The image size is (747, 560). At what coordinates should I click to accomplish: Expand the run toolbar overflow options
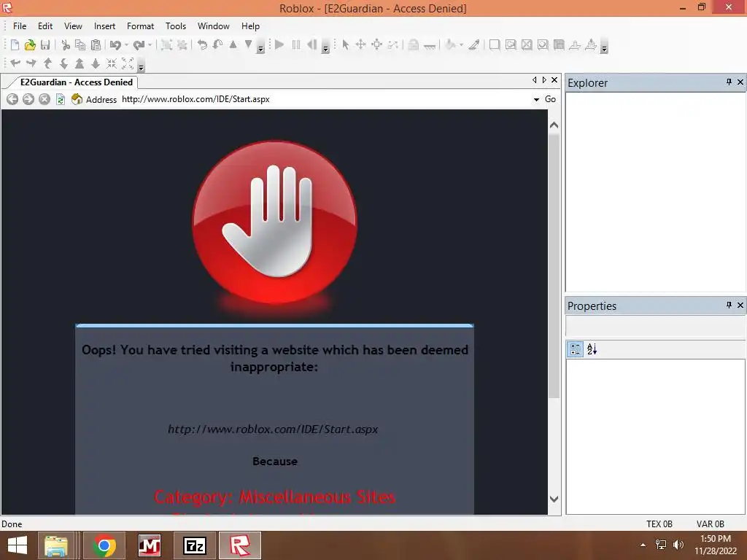(x=325, y=48)
